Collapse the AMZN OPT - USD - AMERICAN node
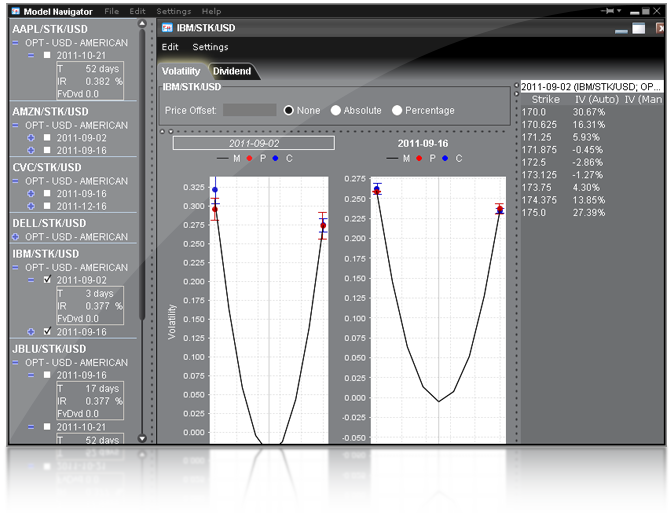The image size is (672, 527). (15, 126)
